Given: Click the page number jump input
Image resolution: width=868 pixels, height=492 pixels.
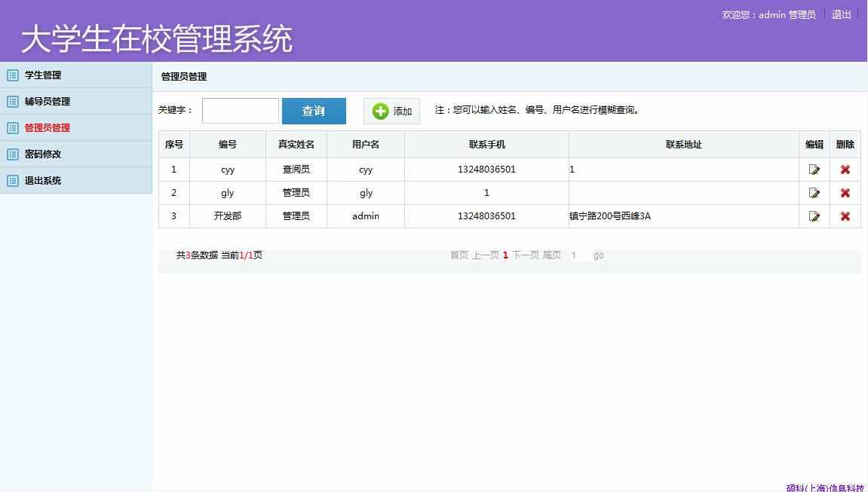Looking at the screenshot, I should tap(578, 255).
